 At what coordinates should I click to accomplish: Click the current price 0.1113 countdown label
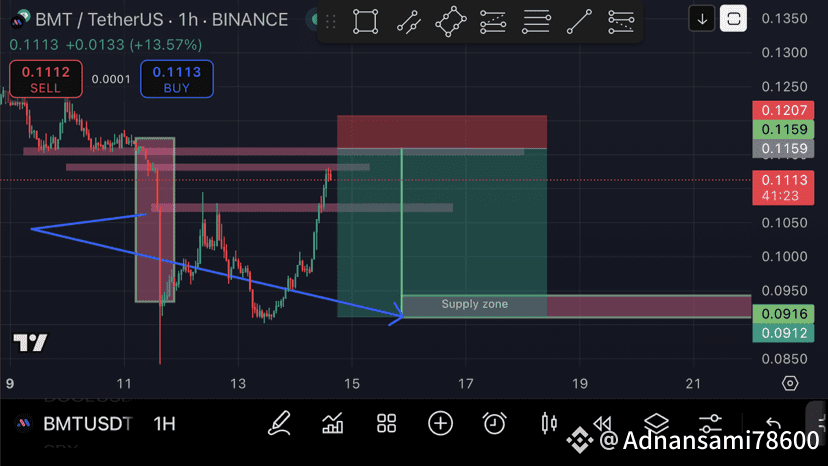pyautogui.click(x=783, y=188)
